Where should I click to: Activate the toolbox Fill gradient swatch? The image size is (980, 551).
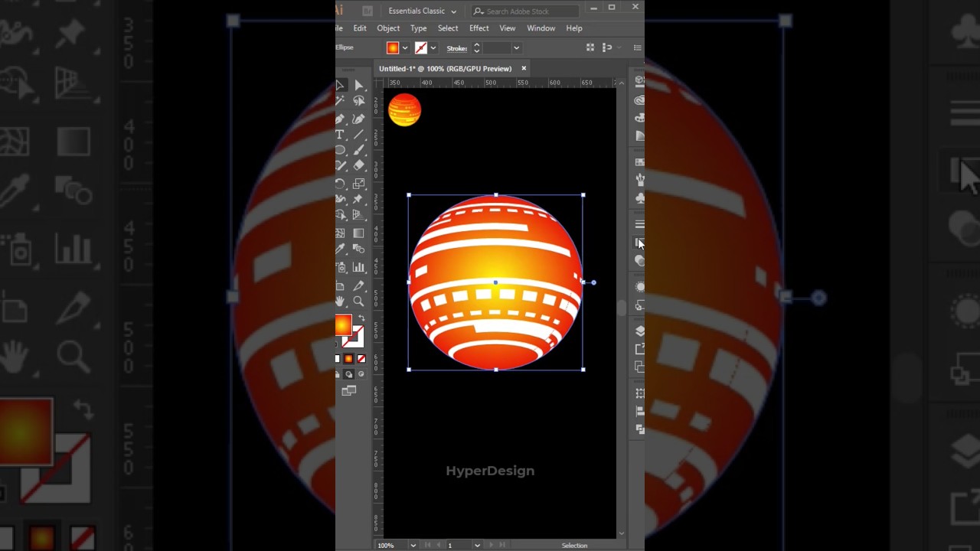pos(342,325)
